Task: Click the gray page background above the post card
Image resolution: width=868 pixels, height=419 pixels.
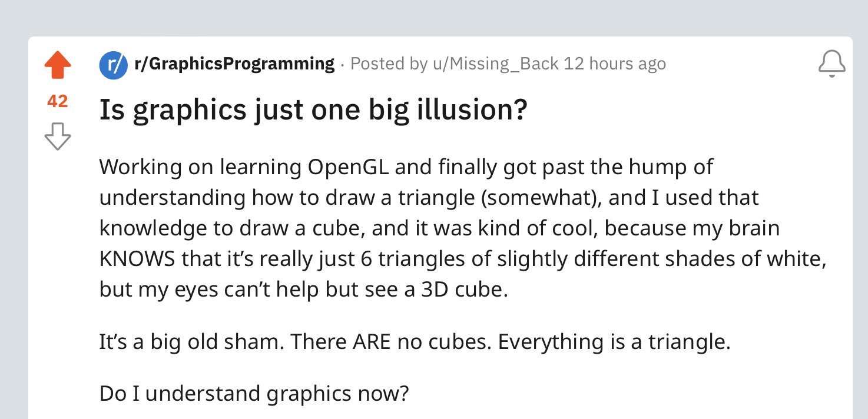Action: (434, 18)
